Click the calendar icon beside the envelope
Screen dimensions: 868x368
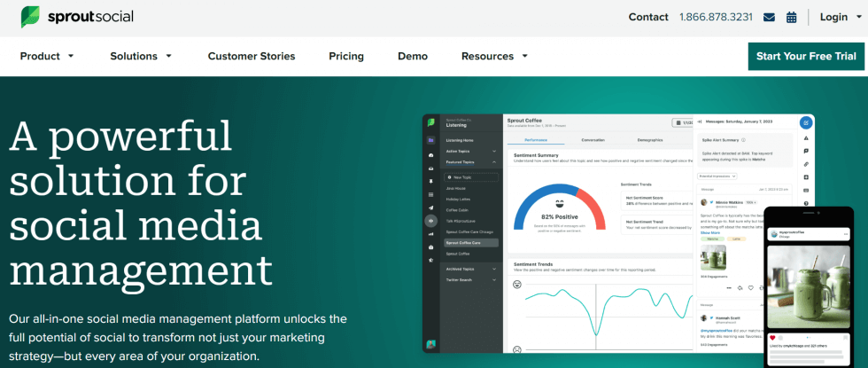(x=792, y=17)
